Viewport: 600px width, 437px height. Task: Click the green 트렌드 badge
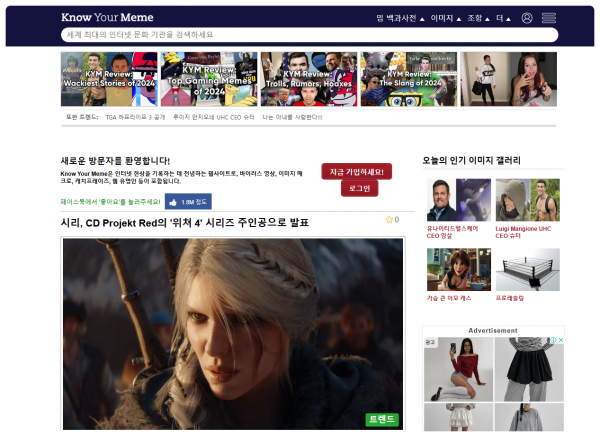click(382, 420)
